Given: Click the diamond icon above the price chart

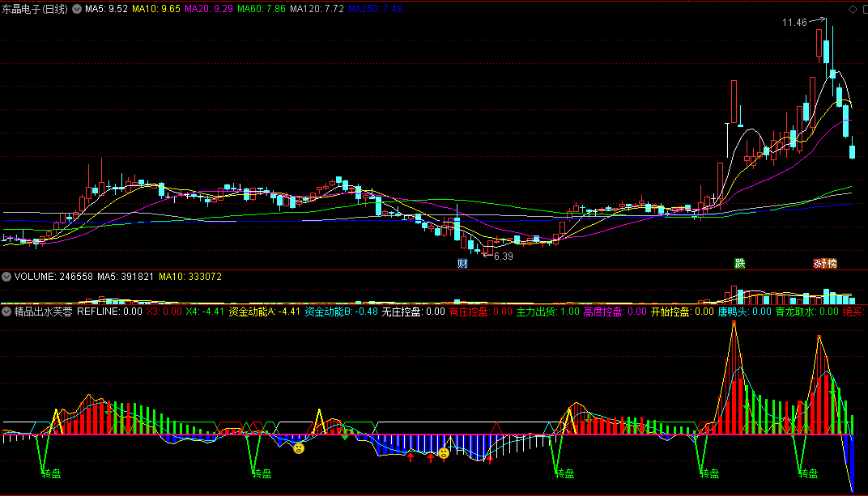Looking at the screenshot, I should (x=853, y=9).
